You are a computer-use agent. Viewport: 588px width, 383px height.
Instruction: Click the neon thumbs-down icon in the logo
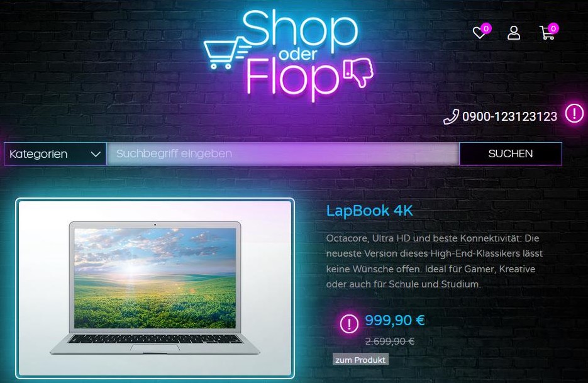coord(358,72)
